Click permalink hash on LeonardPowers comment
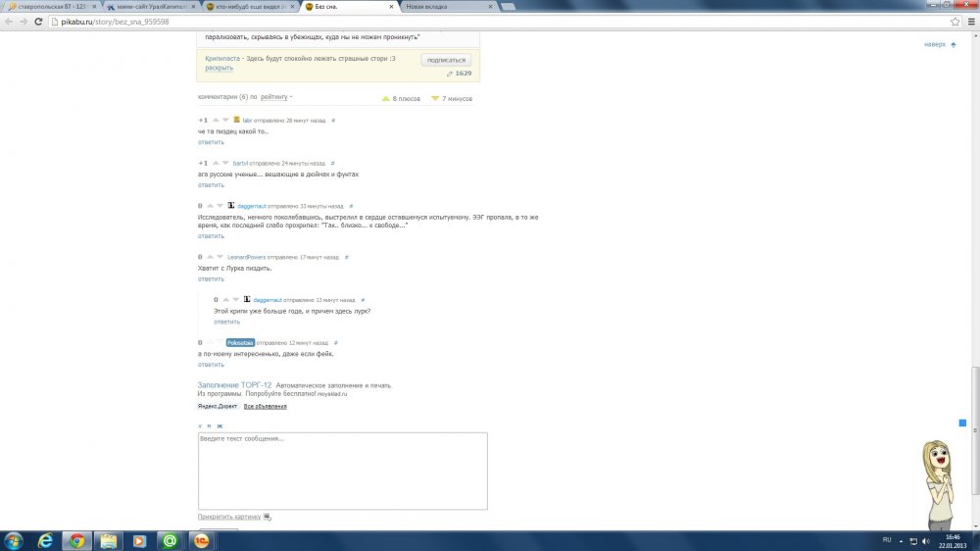980x551 pixels. pos(347,257)
